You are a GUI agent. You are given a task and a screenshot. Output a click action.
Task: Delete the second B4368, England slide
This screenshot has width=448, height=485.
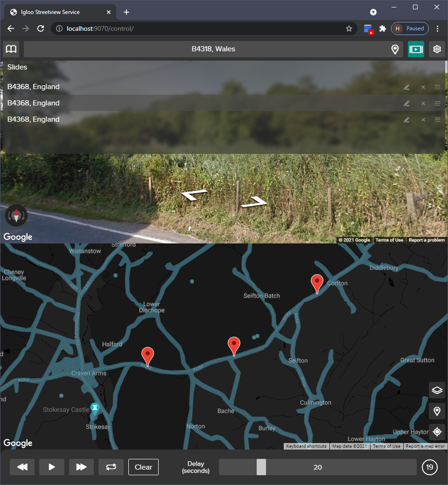coord(423,103)
